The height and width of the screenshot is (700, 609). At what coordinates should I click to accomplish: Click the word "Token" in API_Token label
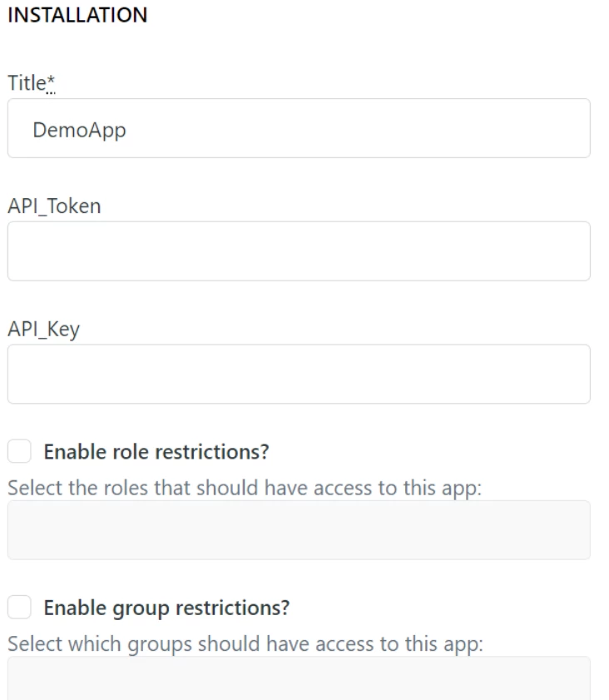[74, 206]
